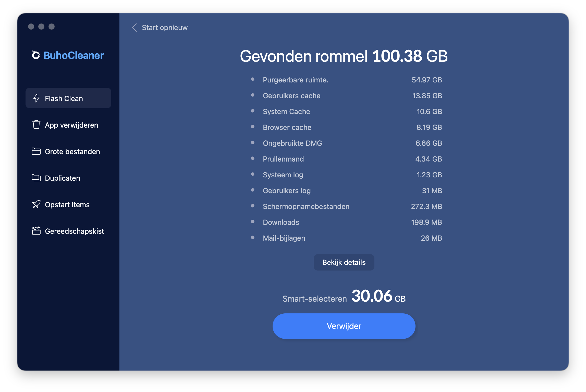This screenshot has width=586, height=392.
Task: Click the 4.34 GB size value
Action: pos(429,159)
